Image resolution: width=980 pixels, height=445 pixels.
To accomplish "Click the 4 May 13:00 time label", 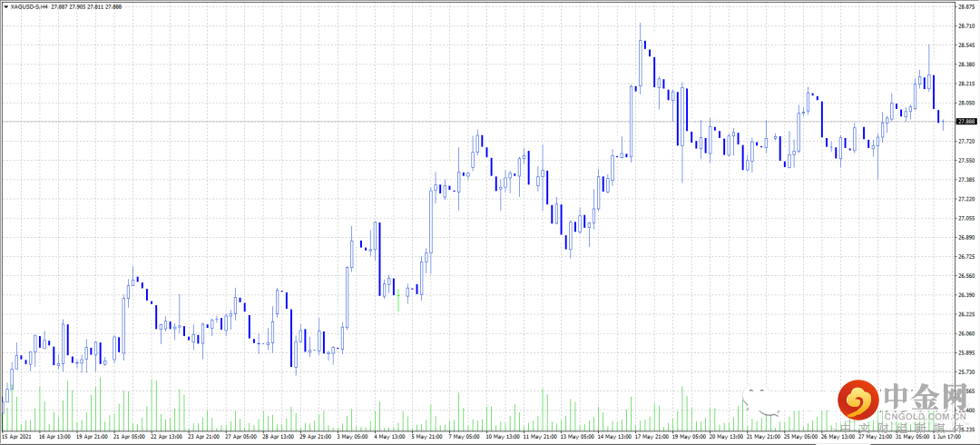I will [x=389, y=436].
